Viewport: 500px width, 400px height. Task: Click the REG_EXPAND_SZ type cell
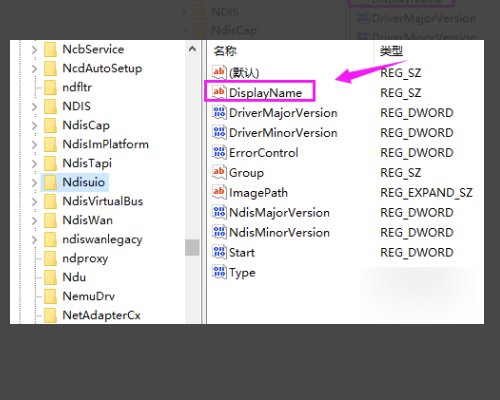point(426,192)
